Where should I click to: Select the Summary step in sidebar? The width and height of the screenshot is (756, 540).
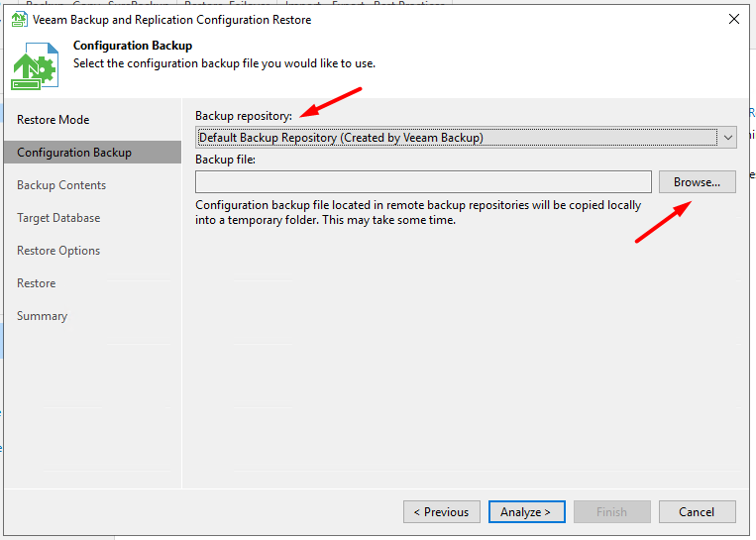pos(42,316)
